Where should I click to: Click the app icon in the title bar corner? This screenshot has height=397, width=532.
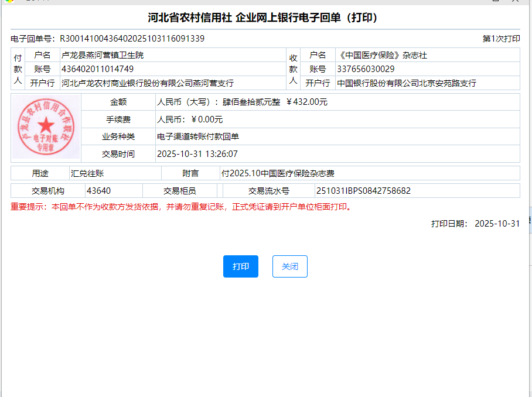click(x=9, y=2)
